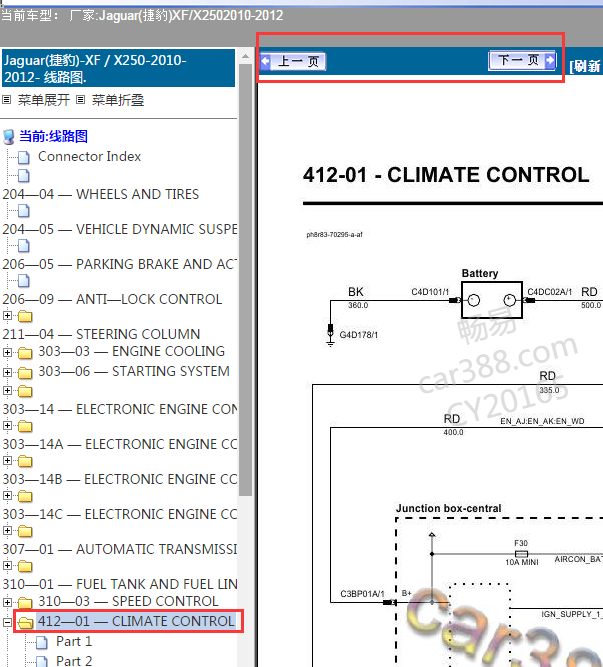Select 412—01 — CLIMATE CONTROL text
603x667 pixels.
[136, 621]
